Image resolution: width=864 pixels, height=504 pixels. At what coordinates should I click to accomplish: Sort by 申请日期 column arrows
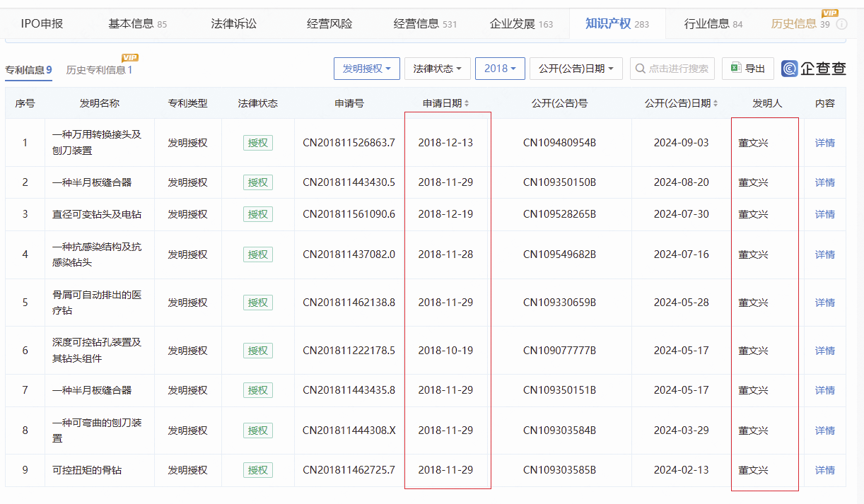pyautogui.click(x=467, y=104)
